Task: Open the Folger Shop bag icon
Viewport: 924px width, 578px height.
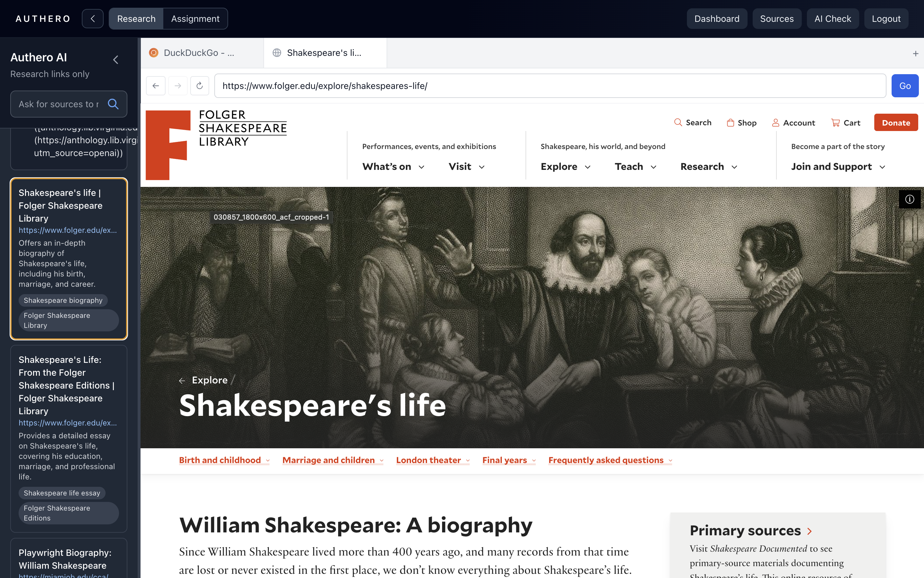Action: (730, 123)
